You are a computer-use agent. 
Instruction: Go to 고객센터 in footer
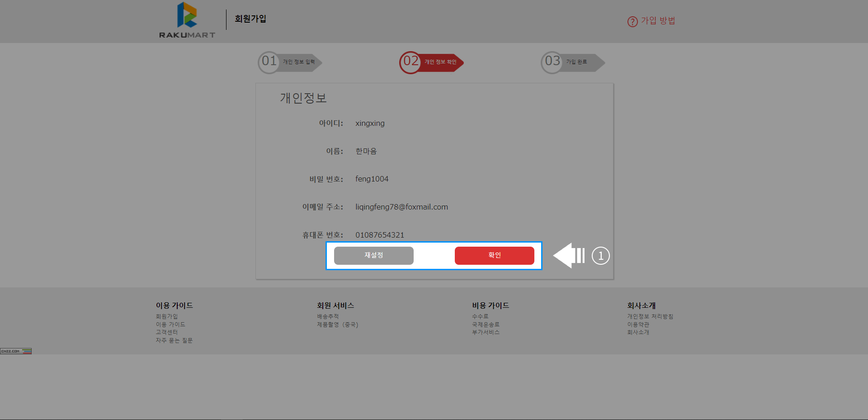click(x=167, y=332)
